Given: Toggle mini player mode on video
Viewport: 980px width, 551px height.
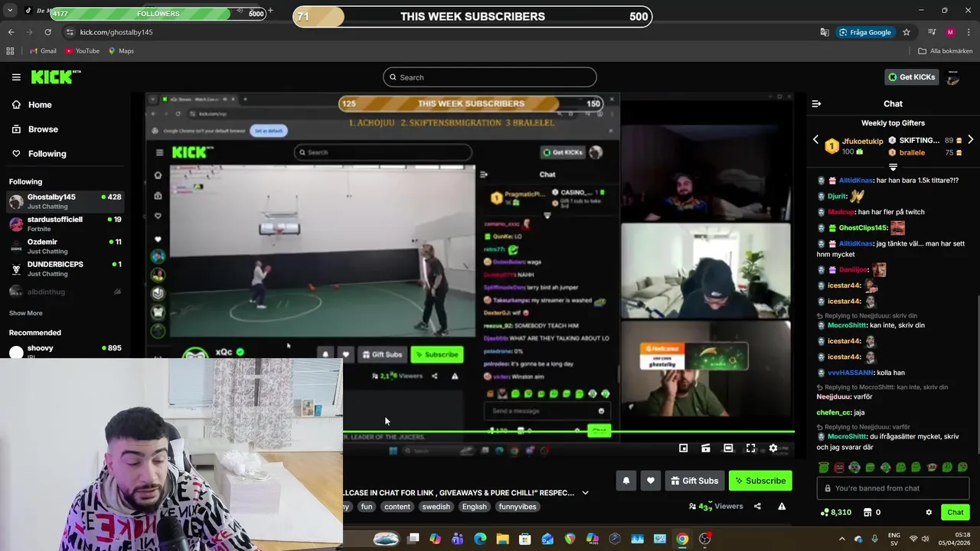Looking at the screenshot, I should point(683,448).
